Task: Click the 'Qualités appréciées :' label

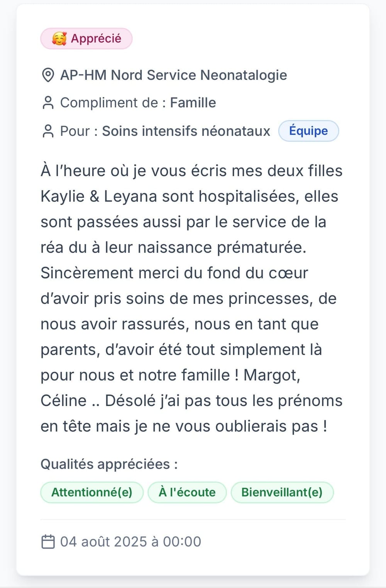Action: point(109,464)
